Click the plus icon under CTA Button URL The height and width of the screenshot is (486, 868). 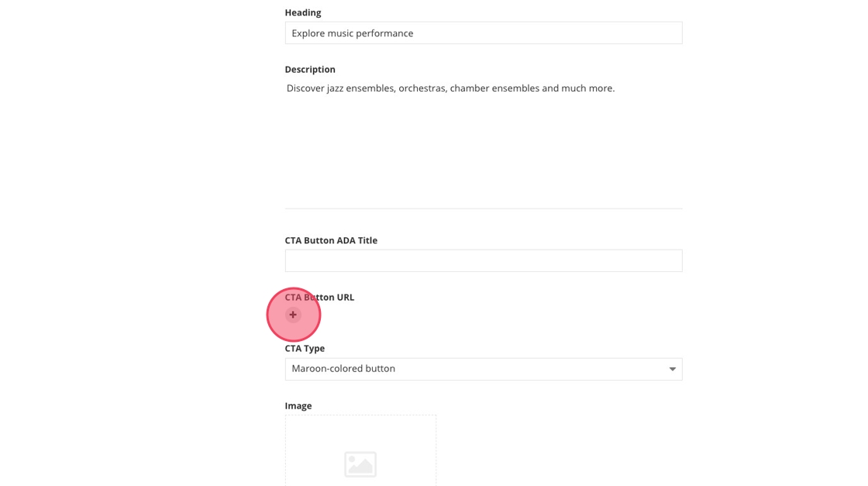[293, 315]
